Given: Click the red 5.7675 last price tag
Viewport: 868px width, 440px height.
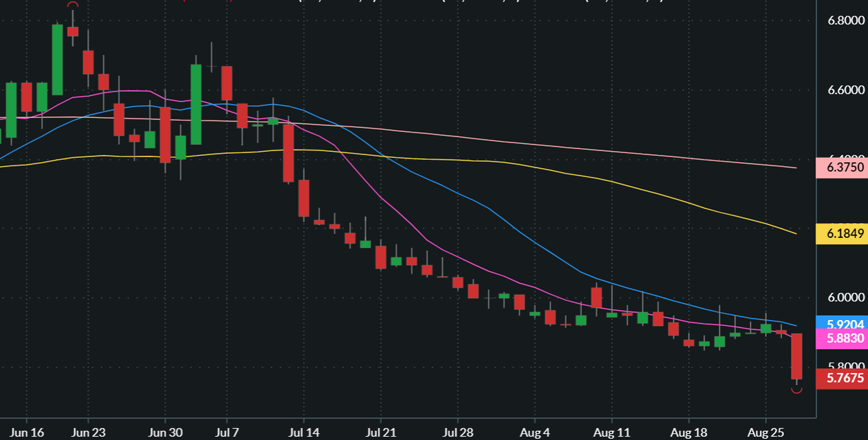Looking at the screenshot, I should (x=842, y=378).
